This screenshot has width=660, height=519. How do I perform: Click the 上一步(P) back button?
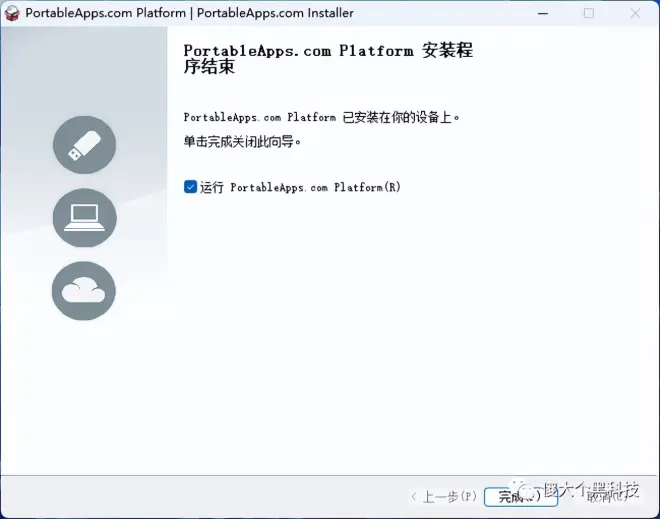(444, 497)
